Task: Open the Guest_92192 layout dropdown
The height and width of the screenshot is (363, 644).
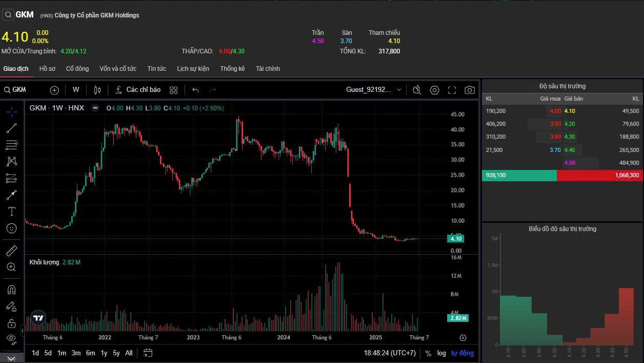Action: click(x=374, y=90)
